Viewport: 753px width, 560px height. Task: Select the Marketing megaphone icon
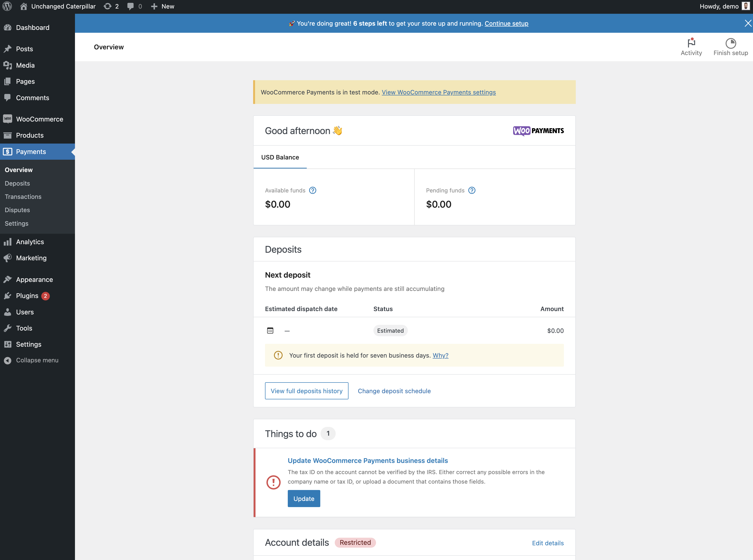click(8, 258)
